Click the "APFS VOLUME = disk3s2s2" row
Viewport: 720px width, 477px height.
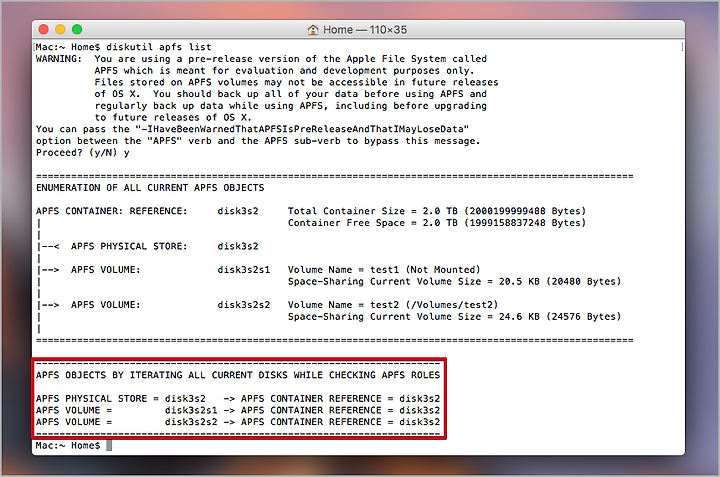238,421
